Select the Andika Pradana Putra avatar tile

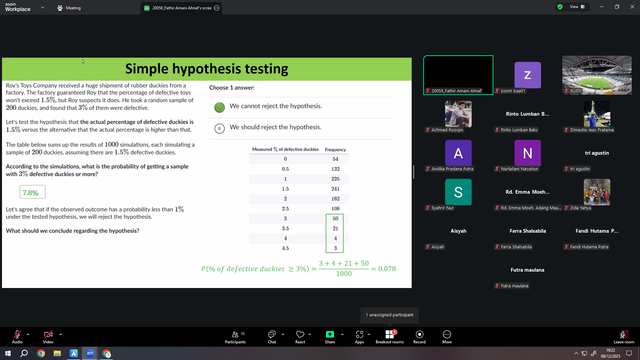(458, 153)
